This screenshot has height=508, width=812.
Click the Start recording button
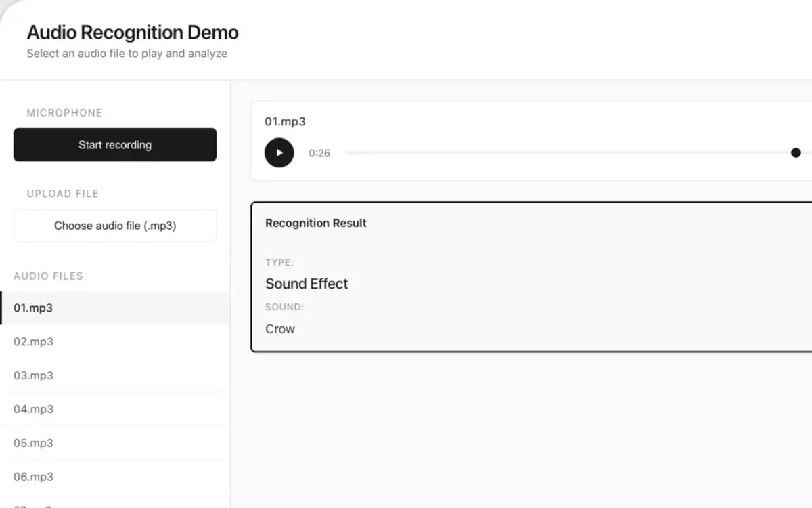point(115,144)
